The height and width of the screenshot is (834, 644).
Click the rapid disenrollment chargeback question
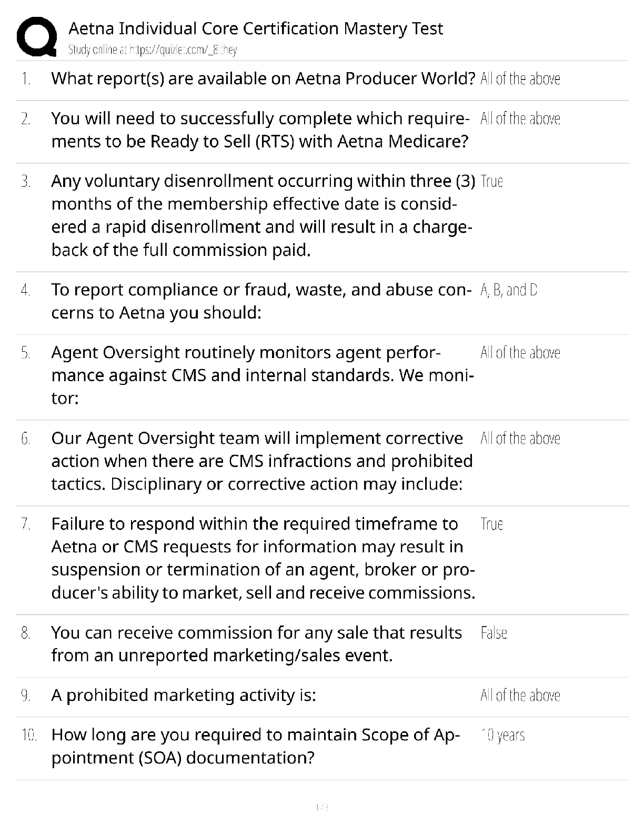[x=262, y=215]
